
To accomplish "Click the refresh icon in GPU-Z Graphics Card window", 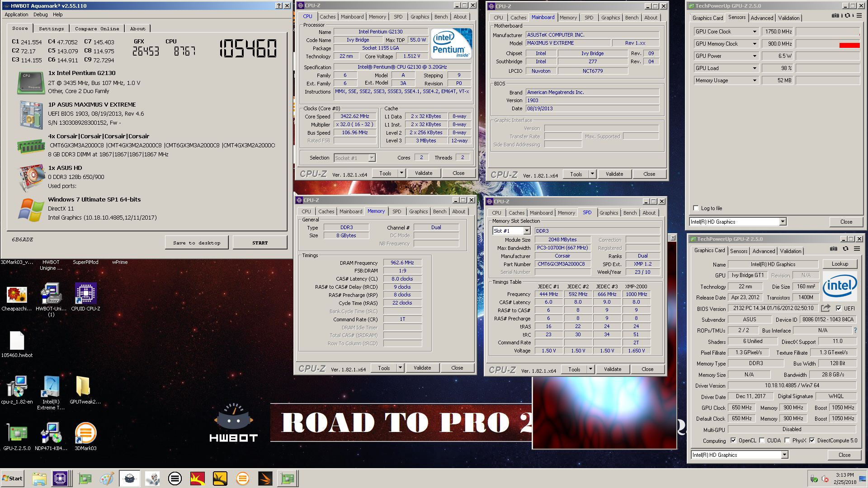I will pos(845,249).
